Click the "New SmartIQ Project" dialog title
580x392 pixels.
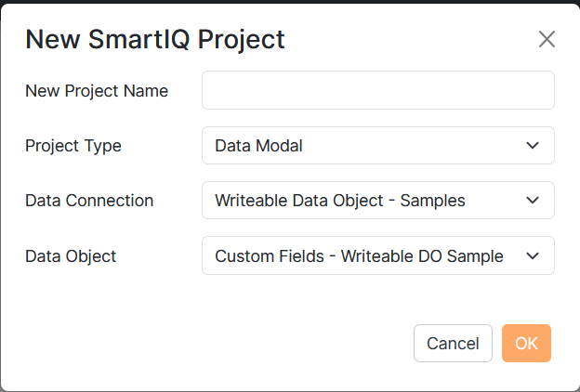154,39
